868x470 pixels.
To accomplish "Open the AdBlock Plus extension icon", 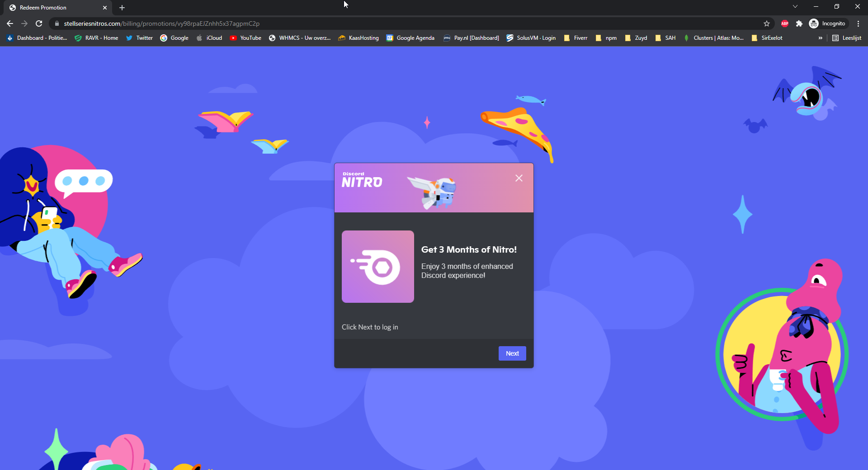I will (784, 23).
